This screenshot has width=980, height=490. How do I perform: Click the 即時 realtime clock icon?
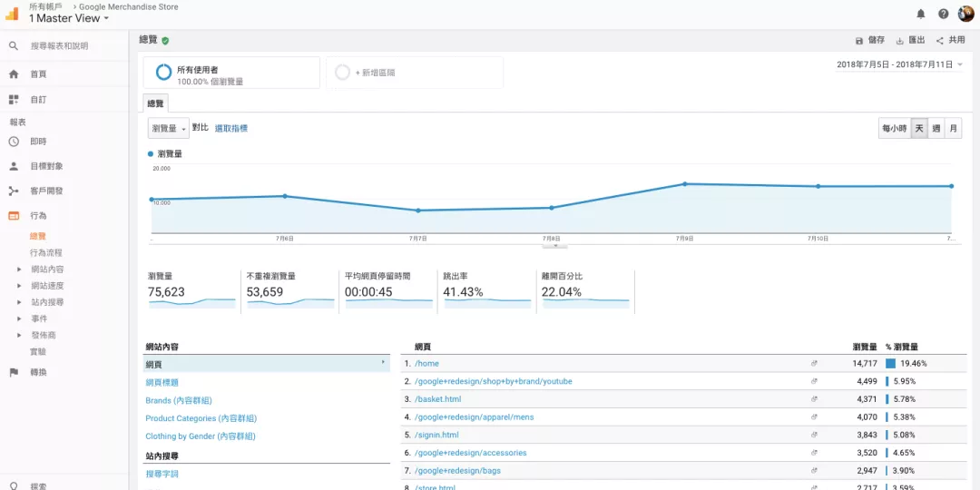click(x=13, y=142)
